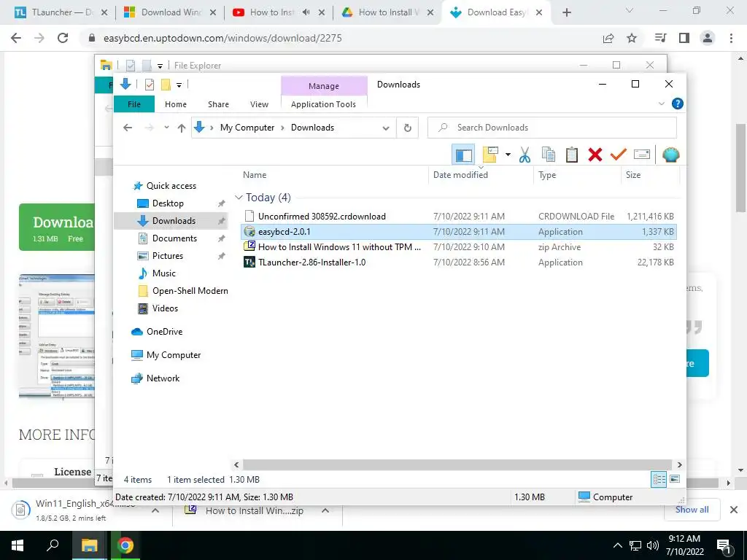Click the red X Delete icon
Image resolution: width=747 pixels, height=560 pixels.
coord(595,155)
